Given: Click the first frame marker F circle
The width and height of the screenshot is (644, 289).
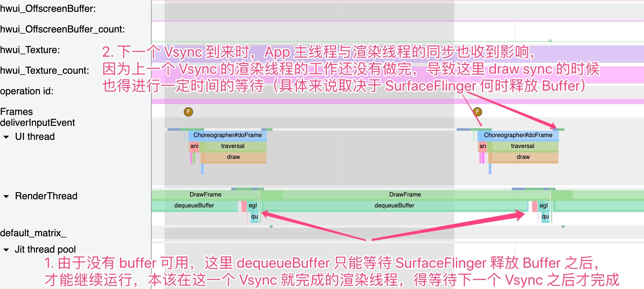Looking at the screenshot, I should (188, 112).
